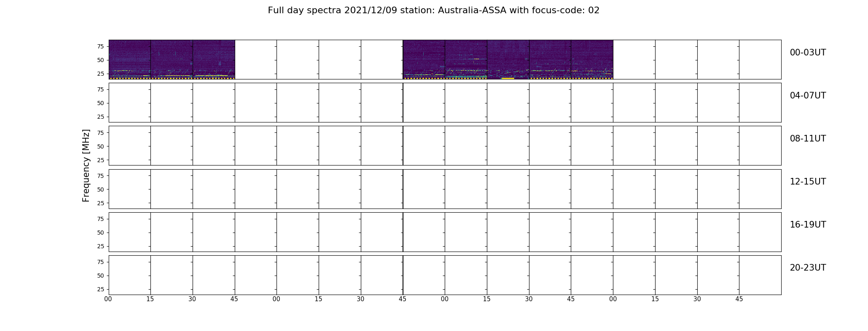868x331 pixels.
Task: Select the '00-03UT' row label
Action: tap(808, 53)
